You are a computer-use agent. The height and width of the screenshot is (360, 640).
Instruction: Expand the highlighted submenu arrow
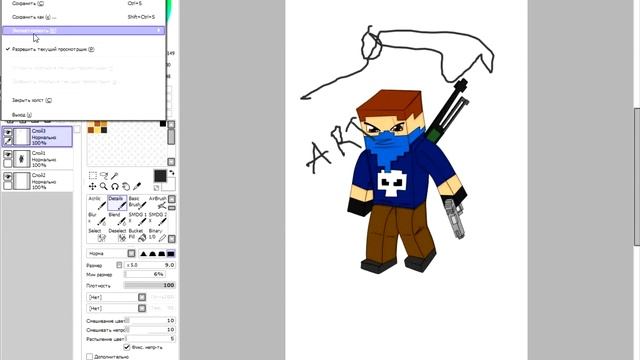(x=158, y=31)
